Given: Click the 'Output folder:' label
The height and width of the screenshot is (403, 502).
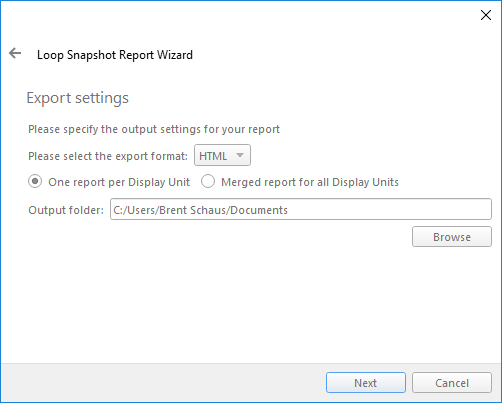Looking at the screenshot, I should 66,210.
